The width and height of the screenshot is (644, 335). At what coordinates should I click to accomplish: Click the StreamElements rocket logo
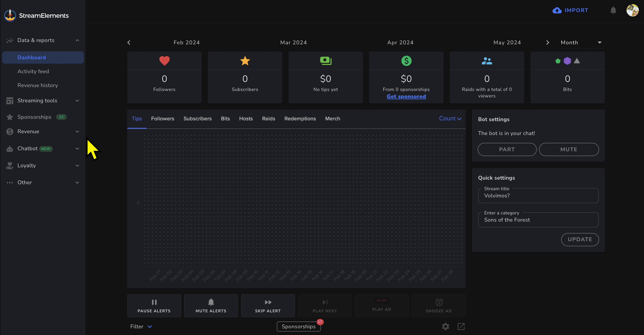pyautogui.click(x=10, y=15)
